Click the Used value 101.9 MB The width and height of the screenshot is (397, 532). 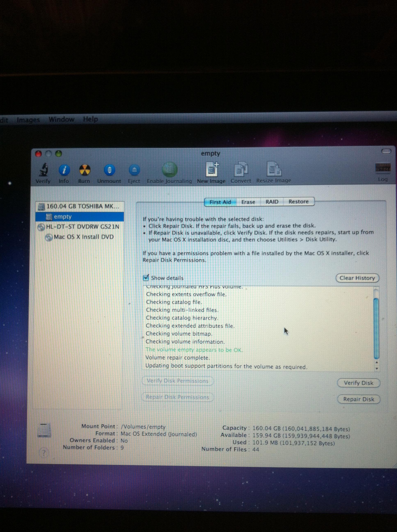[x=293, y=443]
